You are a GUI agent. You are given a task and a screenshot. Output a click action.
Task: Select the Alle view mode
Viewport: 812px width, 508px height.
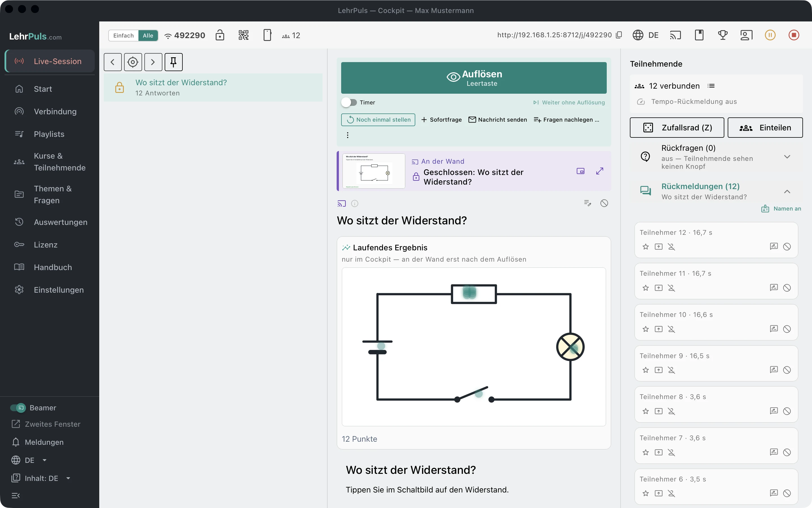[x=148, y=35]
